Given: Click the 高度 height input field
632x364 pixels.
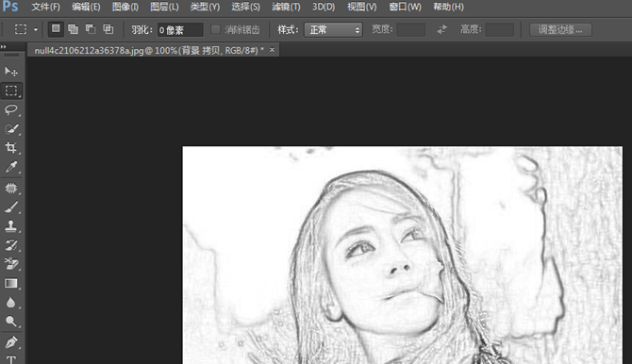Looking at the screenshot, I should pos(499,30).
